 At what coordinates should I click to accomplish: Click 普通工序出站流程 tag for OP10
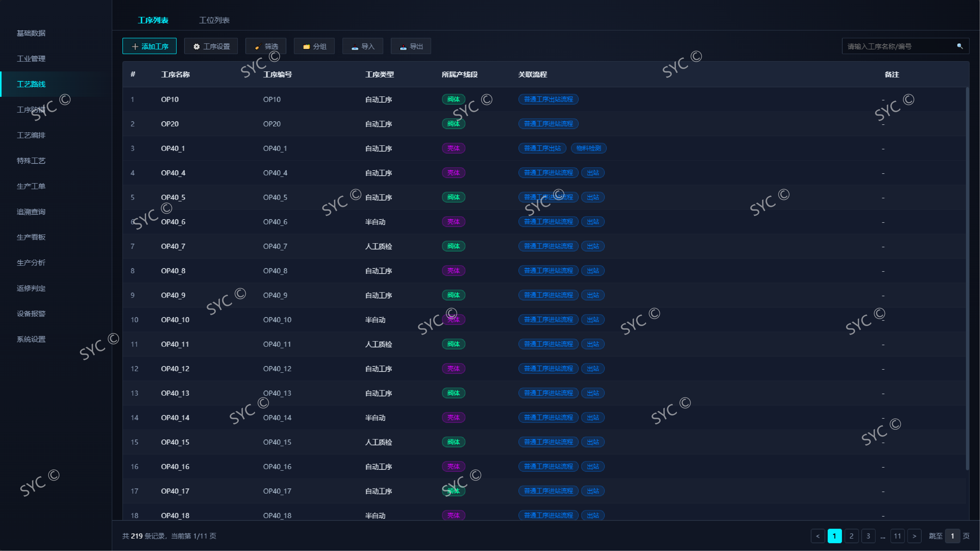click(x=548, y=99)
